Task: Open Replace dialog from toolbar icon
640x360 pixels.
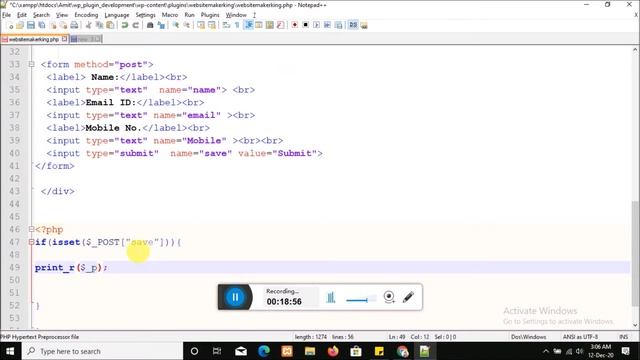Action: tap(161, 25)
